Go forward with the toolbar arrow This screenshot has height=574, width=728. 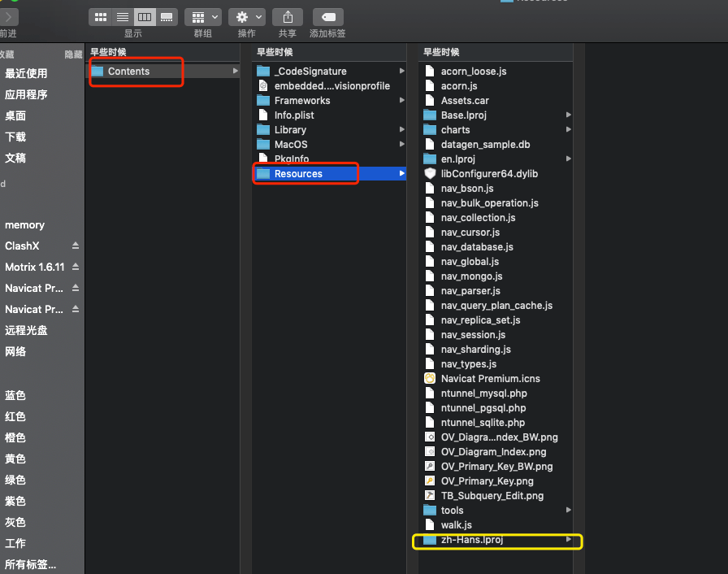8,17
